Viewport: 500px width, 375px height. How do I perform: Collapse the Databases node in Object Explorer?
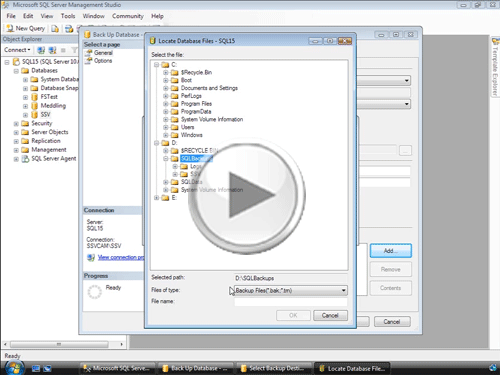16,71
